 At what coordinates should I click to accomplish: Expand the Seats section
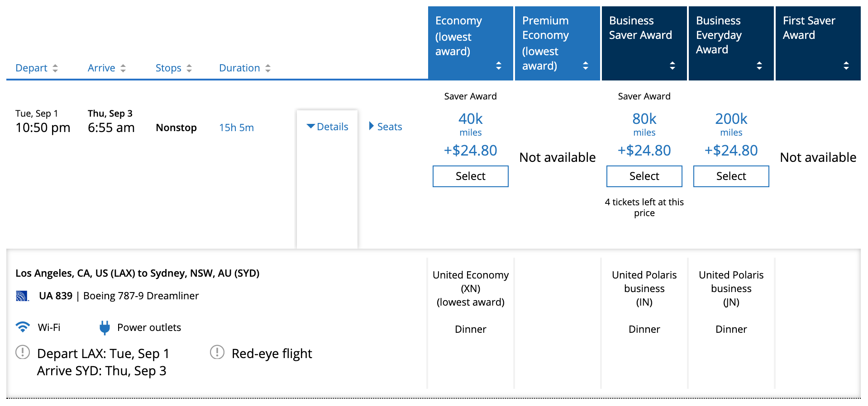(386, 127)
